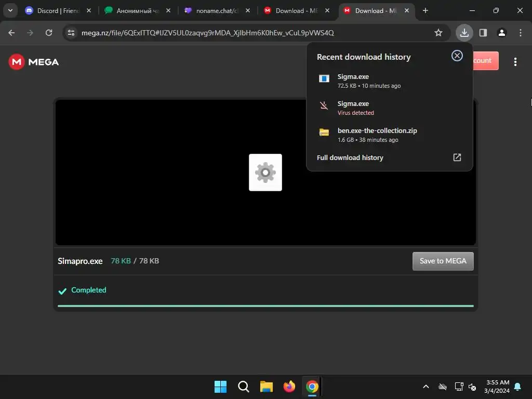Open the MEGA page three-dot menu
Viewport: 532px width, 399px height.
coord(515,62)
